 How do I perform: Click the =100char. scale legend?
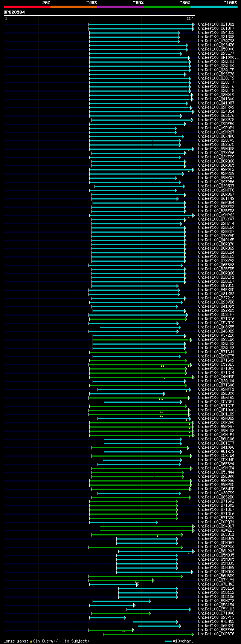coord(179,641)
